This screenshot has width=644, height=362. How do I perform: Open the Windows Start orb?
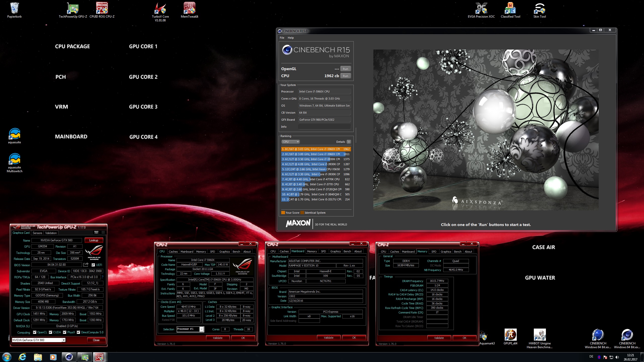[7, 357]
